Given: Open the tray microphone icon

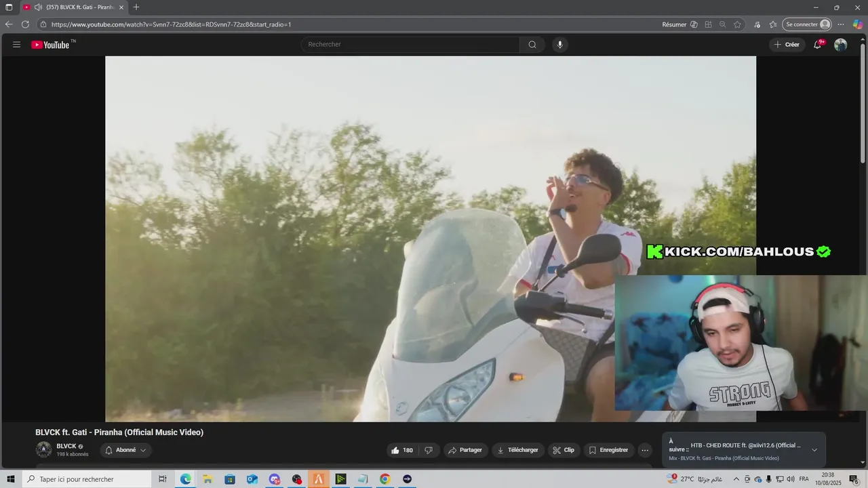Looking at the screenshot, I should click(769, 479).
